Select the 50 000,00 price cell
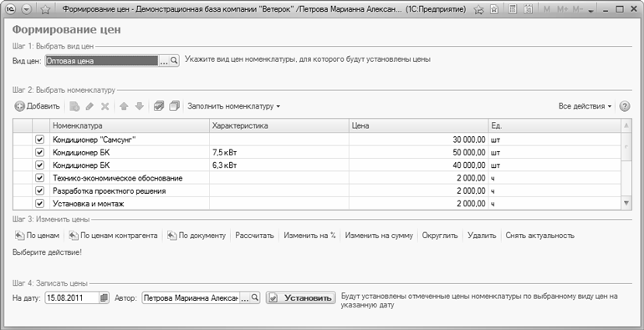This screenshot has width=644, height=330. coord(418,153)
